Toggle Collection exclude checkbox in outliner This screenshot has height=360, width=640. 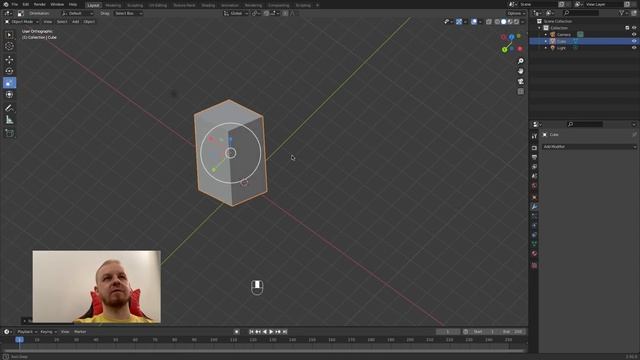pyautogui.click(x=627, y=28)
